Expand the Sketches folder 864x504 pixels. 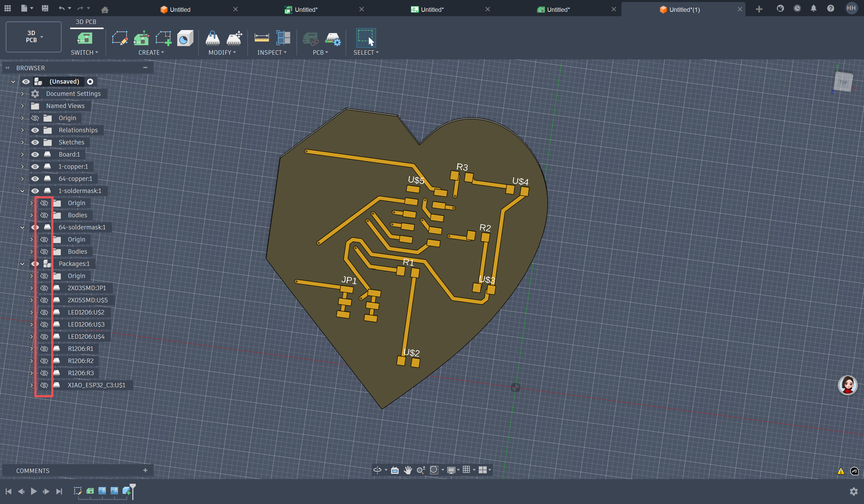pos(22,142)
